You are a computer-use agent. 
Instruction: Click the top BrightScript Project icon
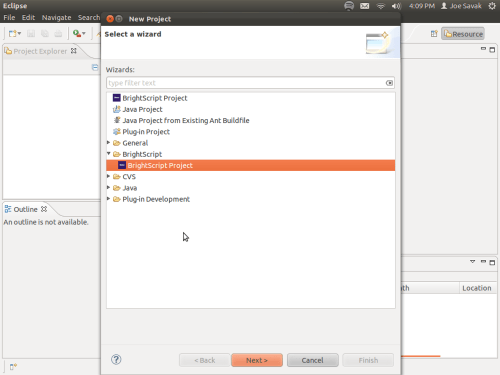pyautogui.click(x=116, y=98)
